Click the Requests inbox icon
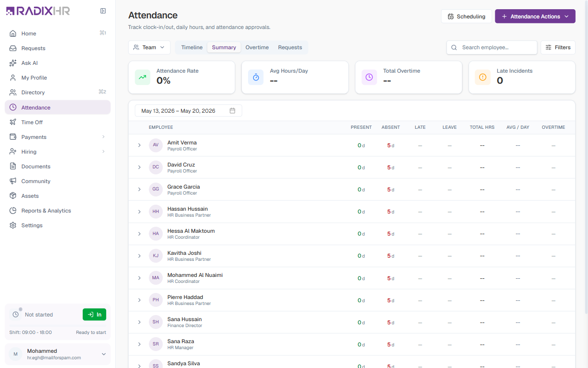The width and height of the screenshot is (588, 368). click(13, 48)
